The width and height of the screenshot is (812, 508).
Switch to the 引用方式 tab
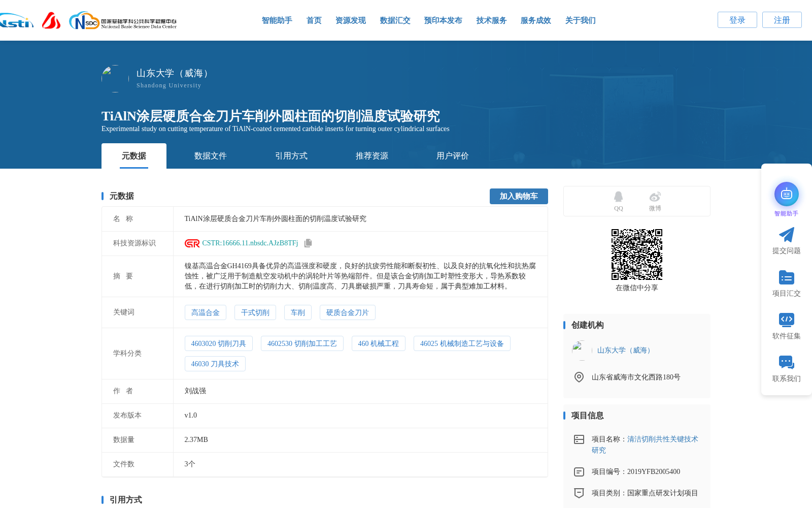point(291,156)
